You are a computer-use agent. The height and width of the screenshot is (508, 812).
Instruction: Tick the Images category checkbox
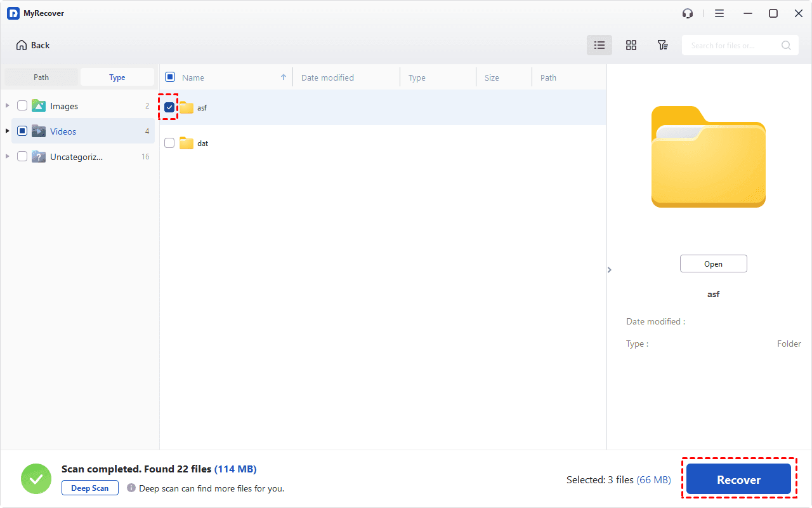pos(22,106)
